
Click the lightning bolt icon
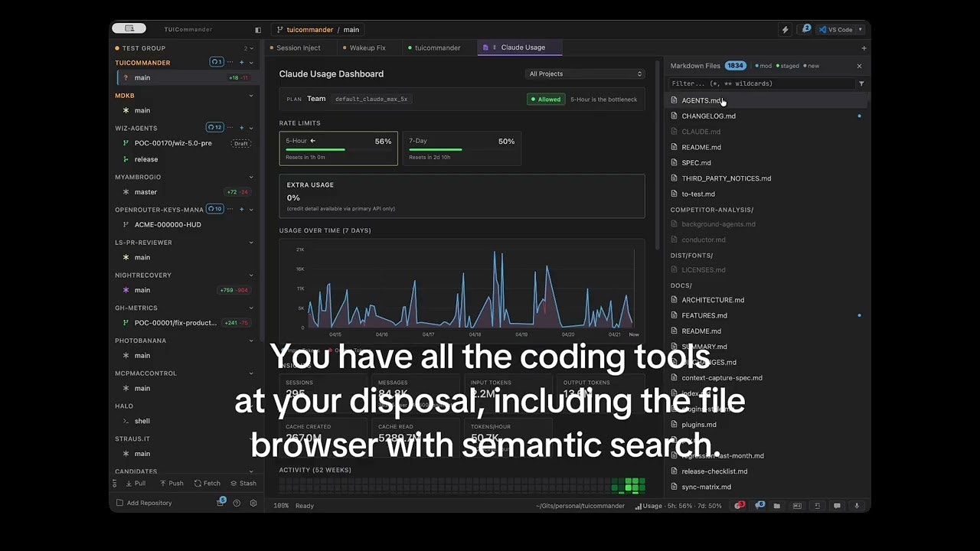tap(785, 30)
